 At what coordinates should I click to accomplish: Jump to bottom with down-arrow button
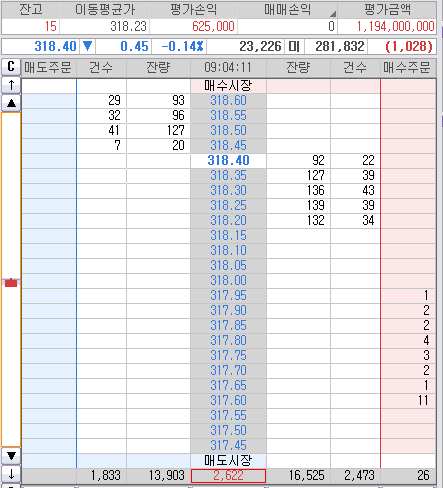[11, 474]
